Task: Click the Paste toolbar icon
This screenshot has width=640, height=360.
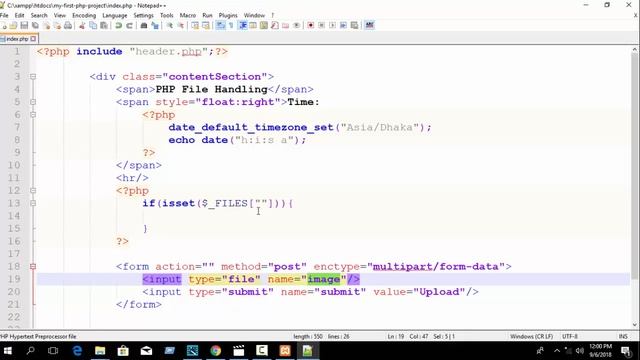Action: pos(104,25)
